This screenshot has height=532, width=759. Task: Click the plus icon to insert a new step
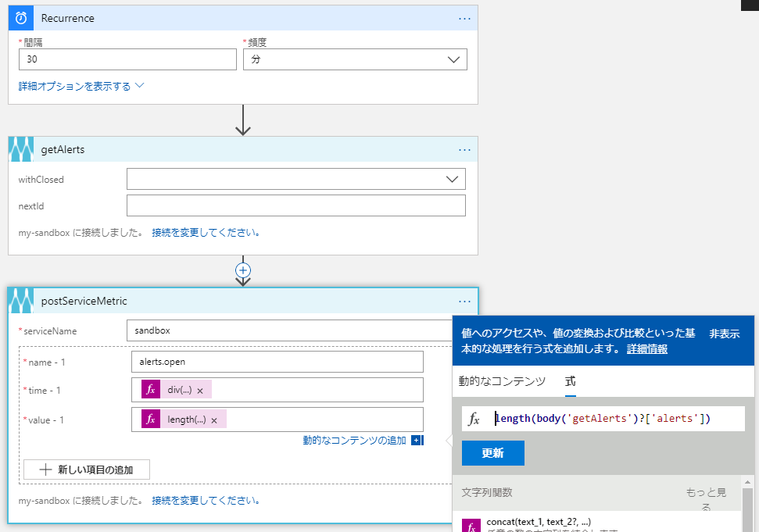tap(243, 270)
